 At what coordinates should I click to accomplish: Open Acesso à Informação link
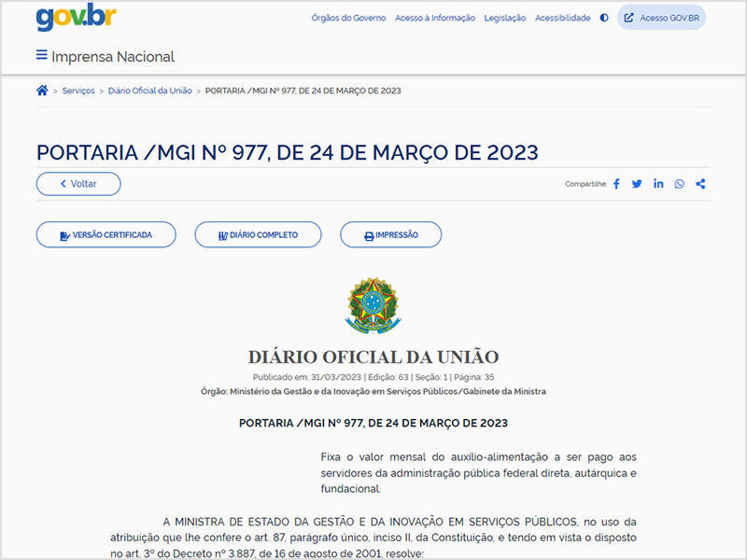(434, 18)
